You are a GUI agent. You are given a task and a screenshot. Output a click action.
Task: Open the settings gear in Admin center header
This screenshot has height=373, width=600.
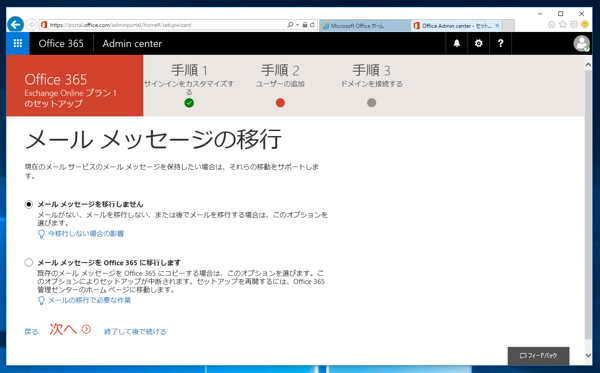point(478,43)
